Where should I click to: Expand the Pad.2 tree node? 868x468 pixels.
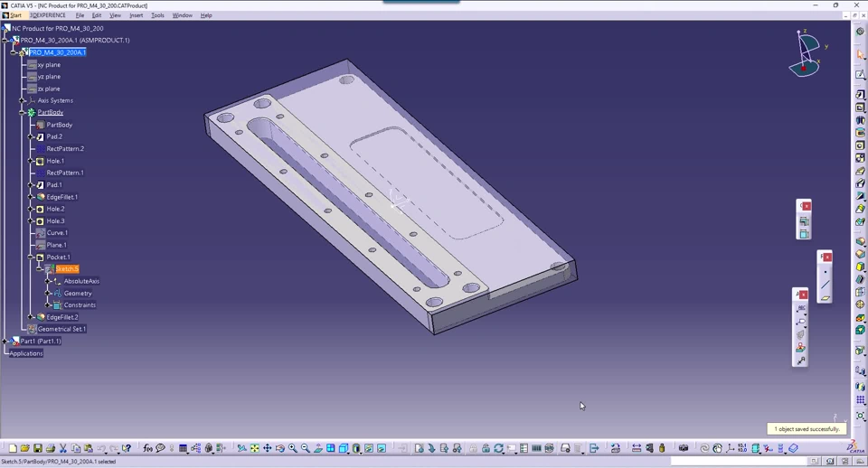(31, 136)
